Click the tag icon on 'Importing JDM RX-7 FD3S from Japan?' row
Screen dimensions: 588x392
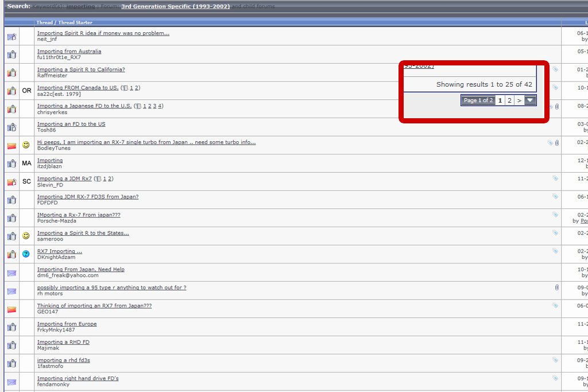coord(555,196)
